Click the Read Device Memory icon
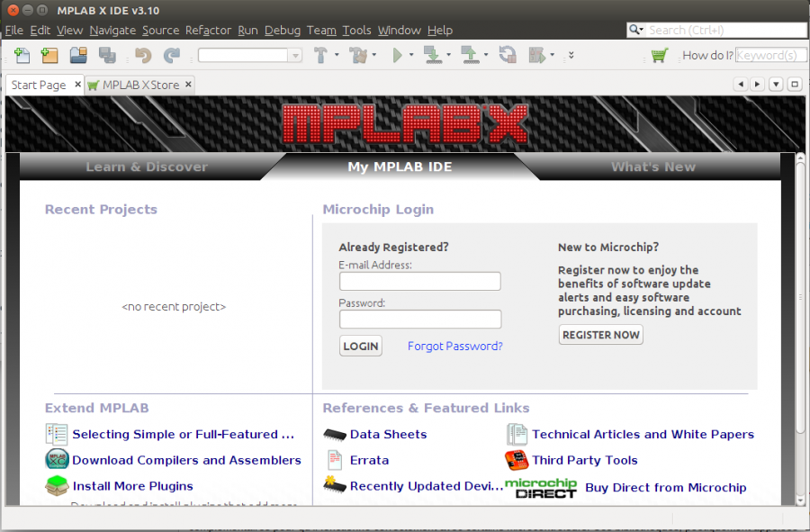The width and height of the screenshot is (810, 532). point(470,55)
